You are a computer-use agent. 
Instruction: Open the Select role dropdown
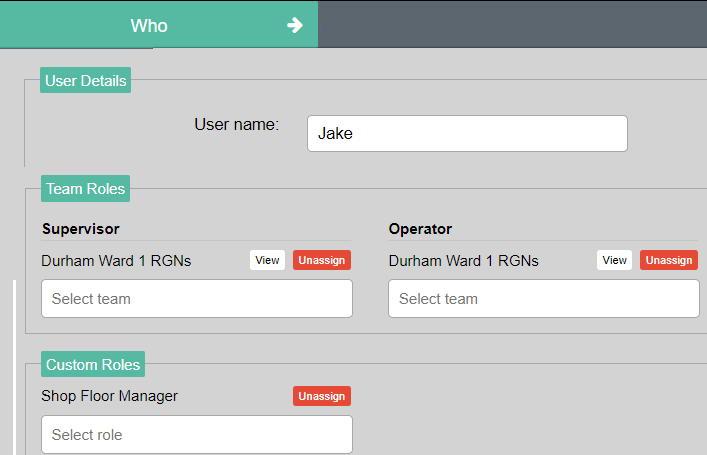click(197, 435)
